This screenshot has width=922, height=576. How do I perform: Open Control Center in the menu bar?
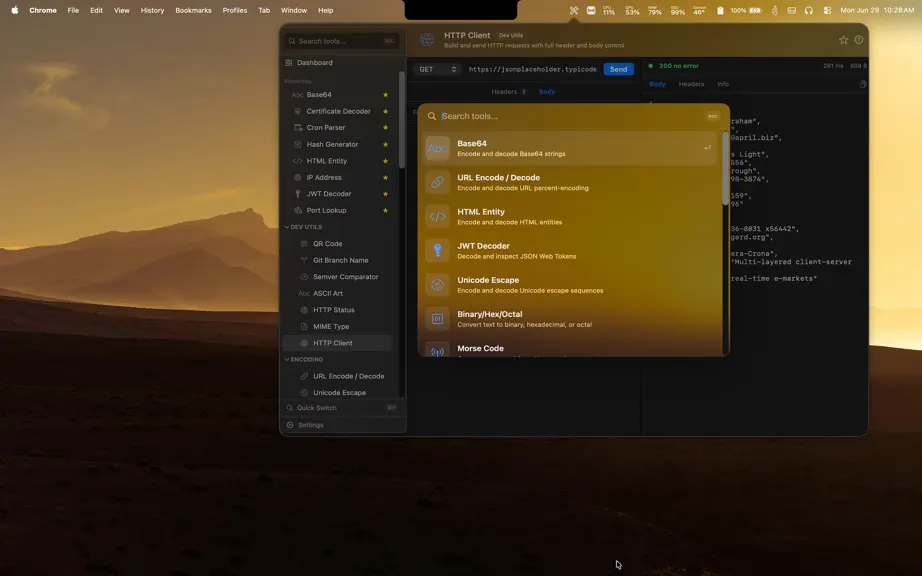pyautogui.click(x=827, y=10)
